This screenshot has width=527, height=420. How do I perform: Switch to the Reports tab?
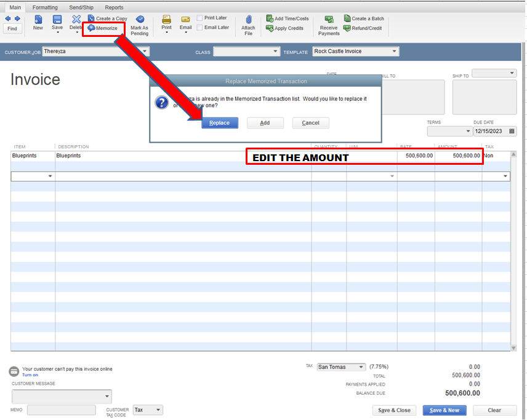(114, 7)
